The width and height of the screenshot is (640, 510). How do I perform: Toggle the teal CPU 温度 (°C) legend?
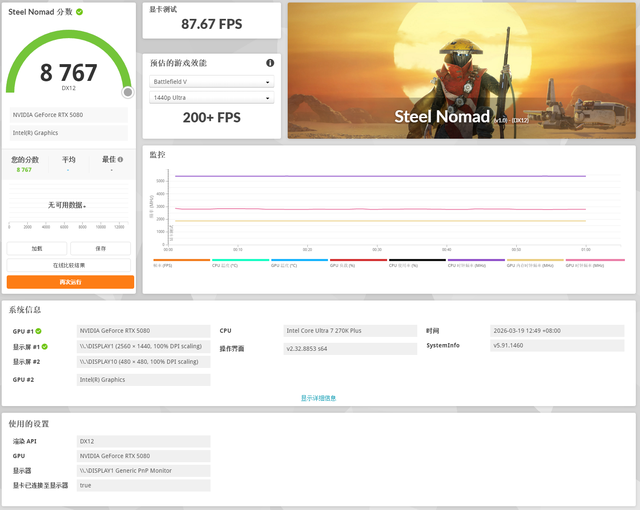point(240,263)
